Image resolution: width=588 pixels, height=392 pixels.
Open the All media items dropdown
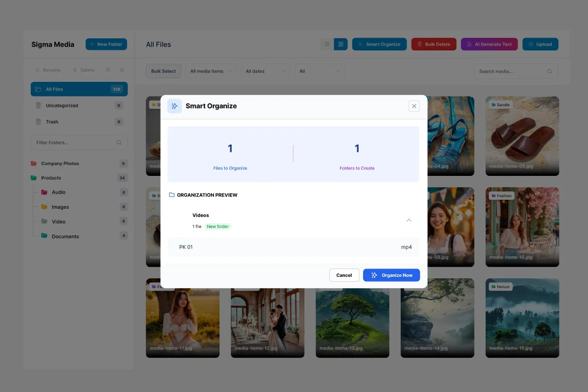tap(211, 72)
